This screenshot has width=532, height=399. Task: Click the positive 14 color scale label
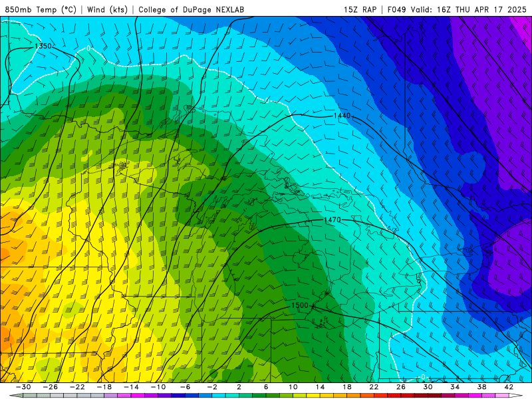coord(320,387)
